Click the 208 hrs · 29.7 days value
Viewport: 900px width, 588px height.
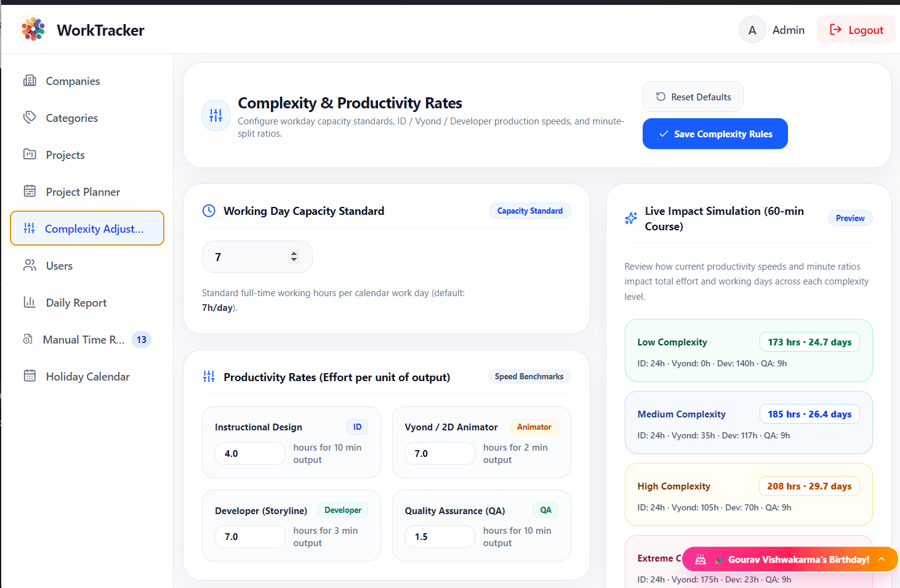[x=810, y=486]
